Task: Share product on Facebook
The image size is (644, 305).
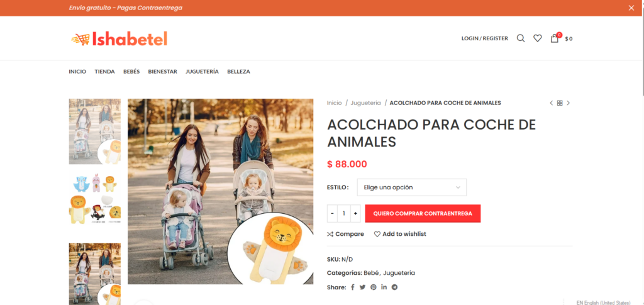Action: (352, 287)
